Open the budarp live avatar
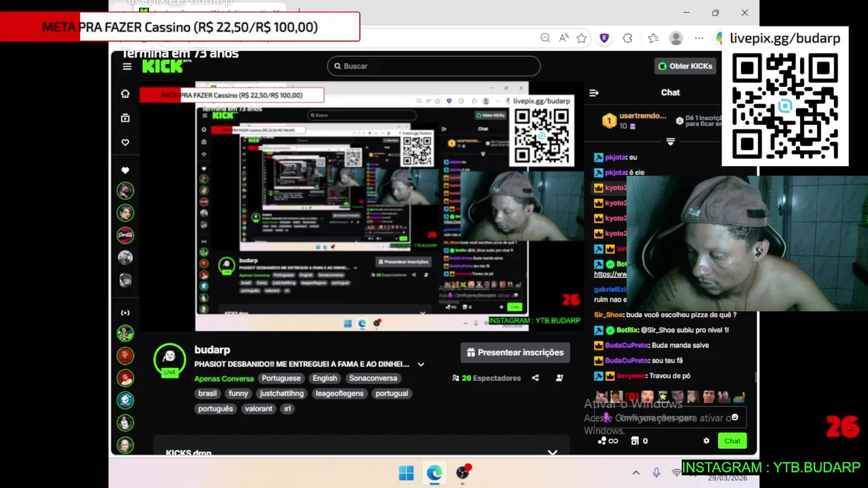Screen dimensions: 868x488 [x=170, y=360]
